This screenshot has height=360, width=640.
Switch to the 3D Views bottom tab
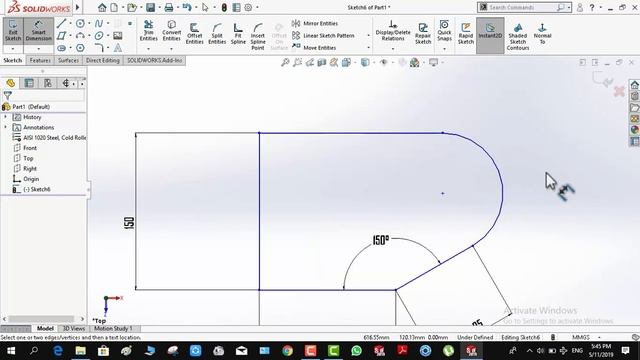pyautogui.click(x=73, y=329)
